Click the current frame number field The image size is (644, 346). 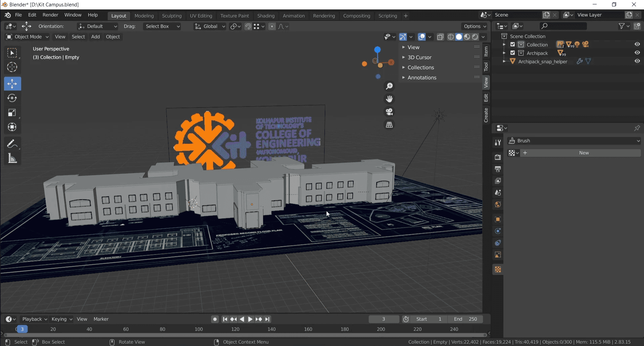(x=384, y=319)
